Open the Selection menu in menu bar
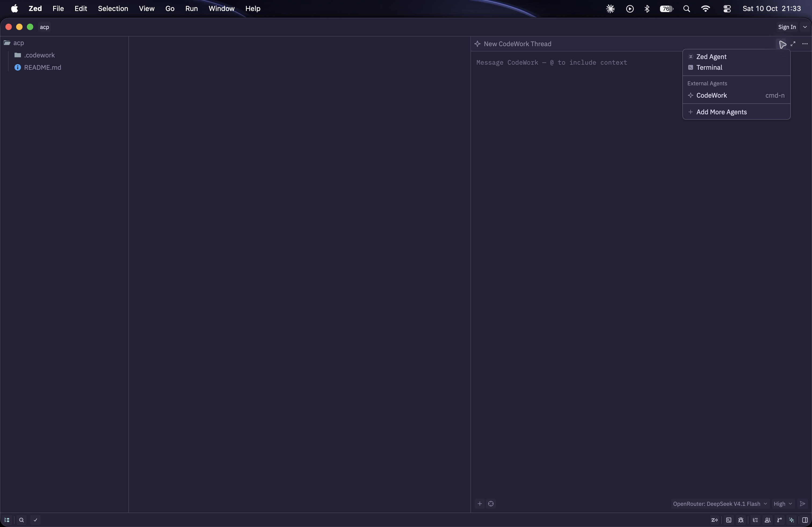Viewport: 812px width, 527px height. (113, 9)
